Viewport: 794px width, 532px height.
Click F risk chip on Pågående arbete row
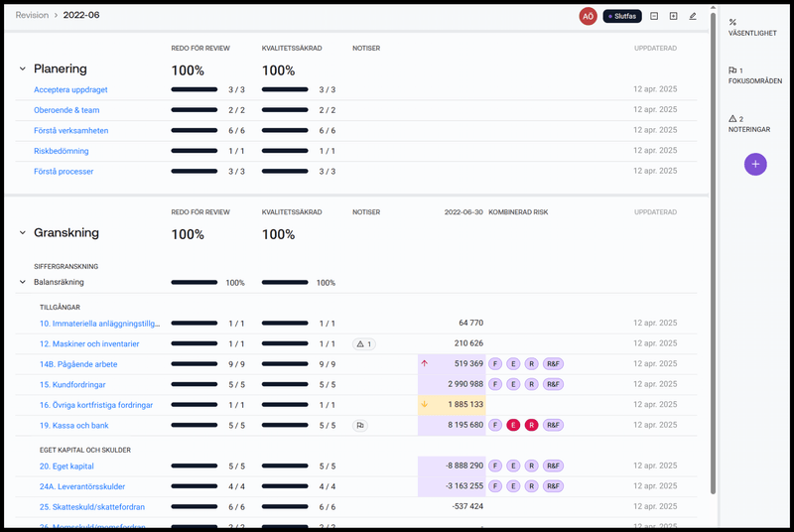click(495, 364)
